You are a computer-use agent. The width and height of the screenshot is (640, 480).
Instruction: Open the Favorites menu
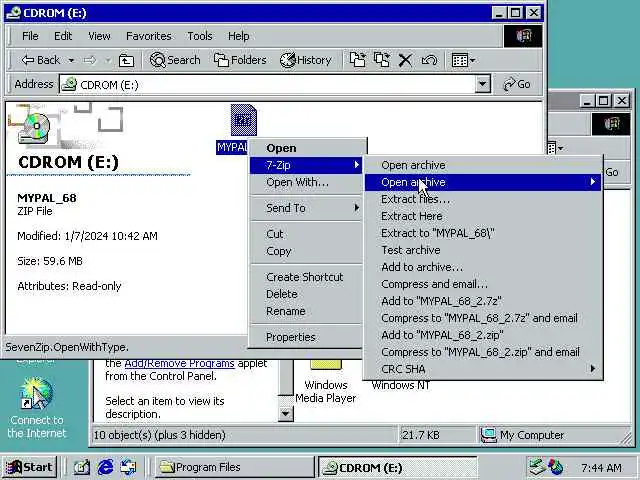[x=149, y=36]
